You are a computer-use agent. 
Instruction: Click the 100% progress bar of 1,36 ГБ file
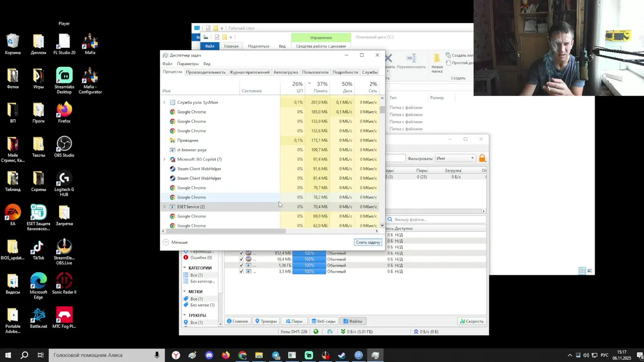click(309, 265)
